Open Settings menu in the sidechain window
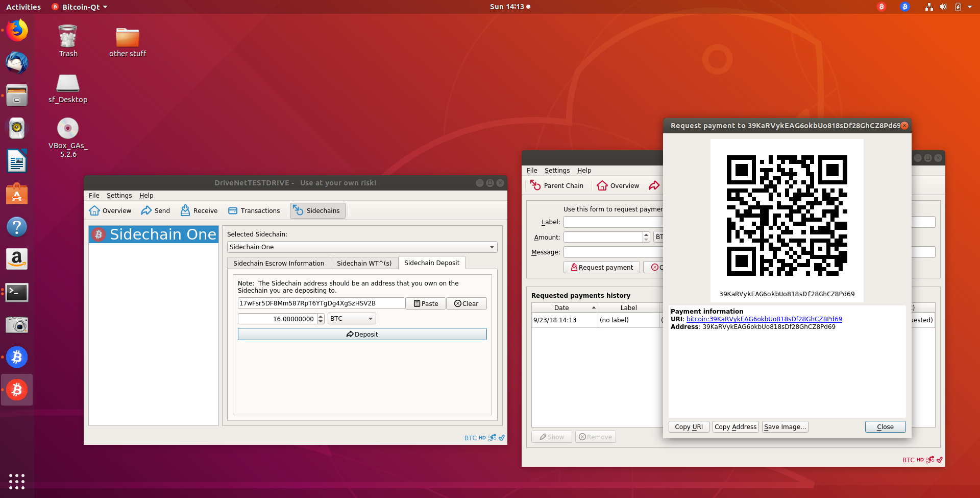 (557, 171)
